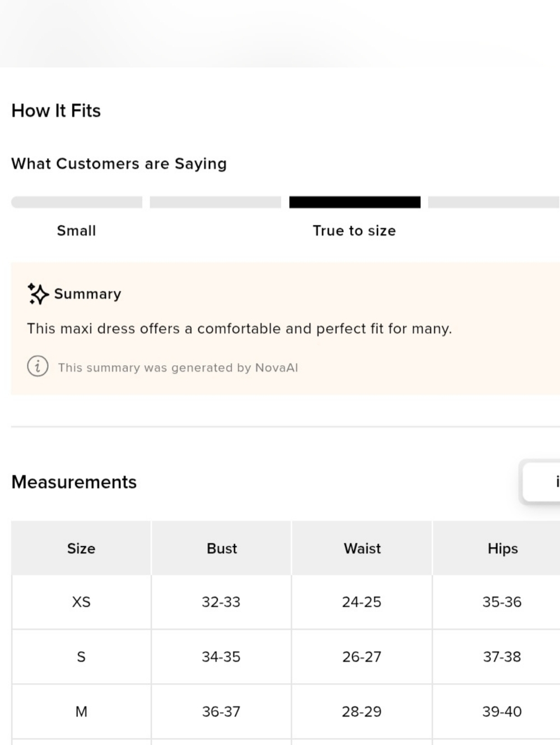Click the M hips measurement 39-40
The height and width of the screenshot is (745, 560).
[x=502, y=711]
